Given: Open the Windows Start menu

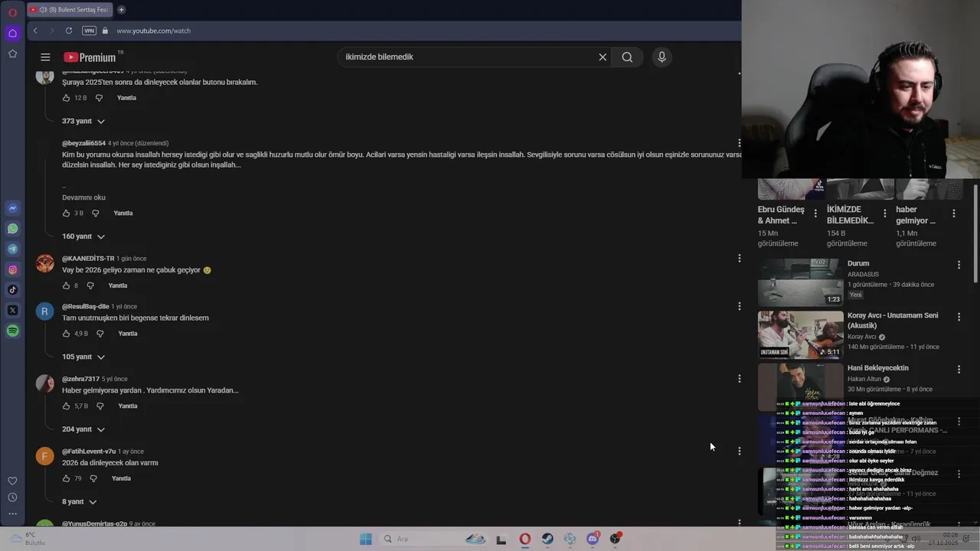Looking at the screenshot, I should [365, 539].
